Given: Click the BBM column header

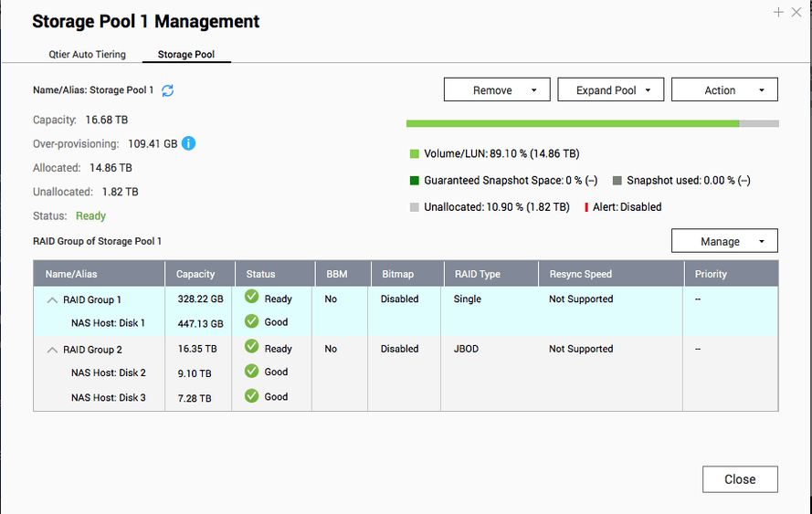Looking at the screenshot, I should (343, 274).
